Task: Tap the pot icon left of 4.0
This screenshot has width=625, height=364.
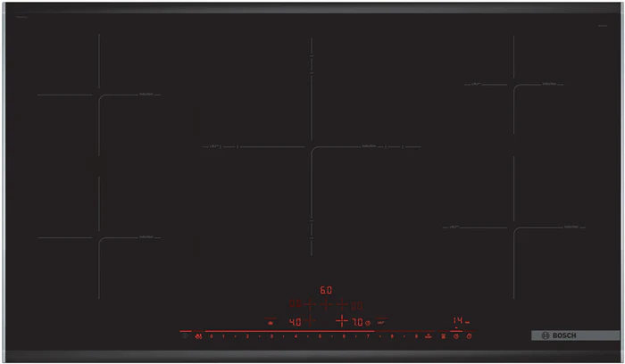Action: pos(270,322)
